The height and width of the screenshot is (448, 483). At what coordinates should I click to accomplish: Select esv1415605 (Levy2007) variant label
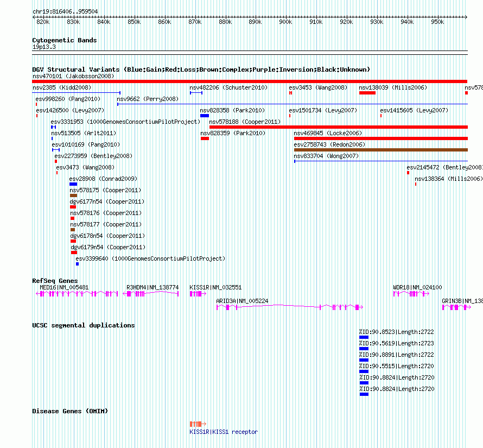tap(414, 110)
